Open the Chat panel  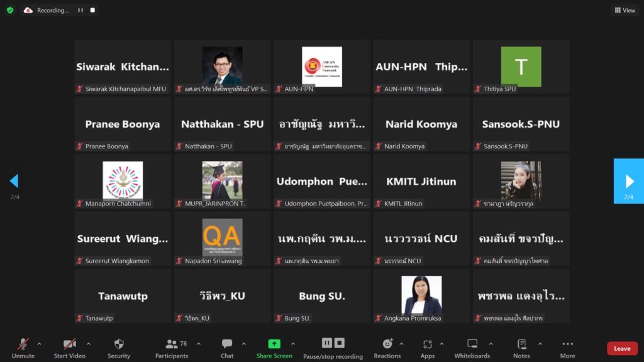[x=227, y=348]
